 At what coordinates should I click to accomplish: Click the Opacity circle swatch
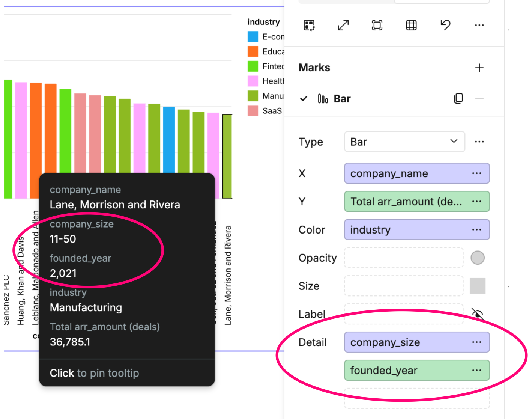point(477,258)
